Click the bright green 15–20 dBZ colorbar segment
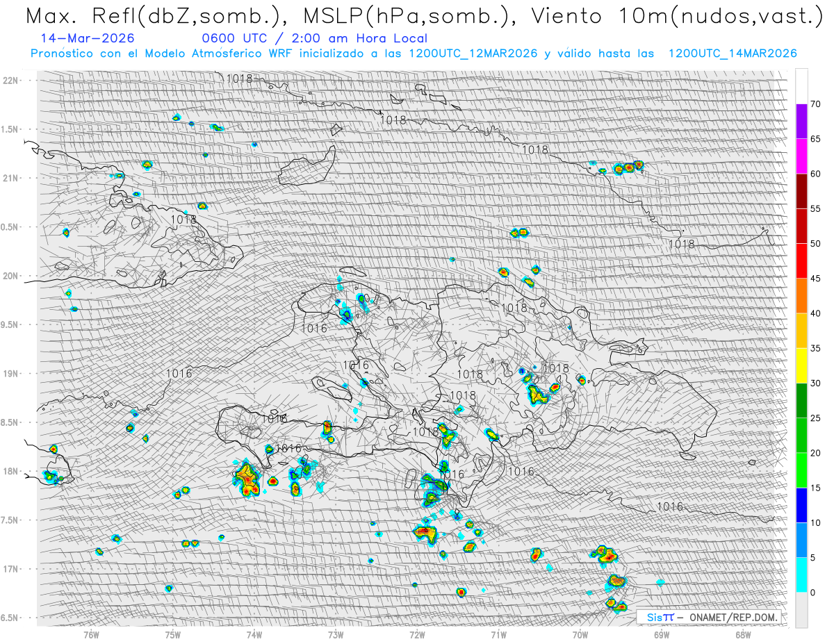 click(801, 470)
